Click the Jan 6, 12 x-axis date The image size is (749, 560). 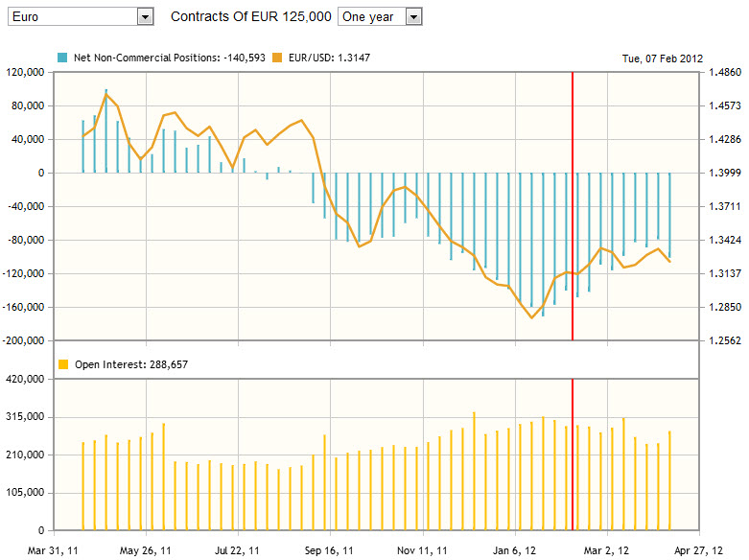[x=514, y=550]
